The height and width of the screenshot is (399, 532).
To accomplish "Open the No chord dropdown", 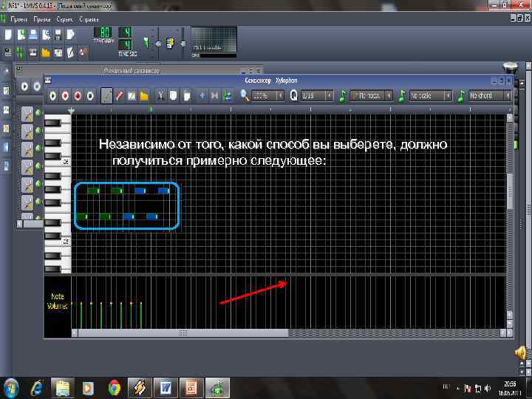I will (490, 96).
